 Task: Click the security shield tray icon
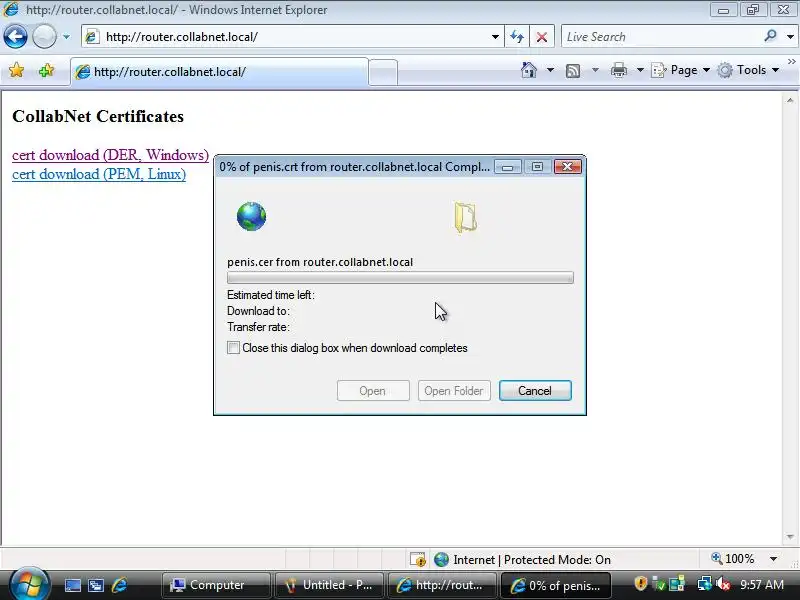pyautogui.click(x=640, y=583)
